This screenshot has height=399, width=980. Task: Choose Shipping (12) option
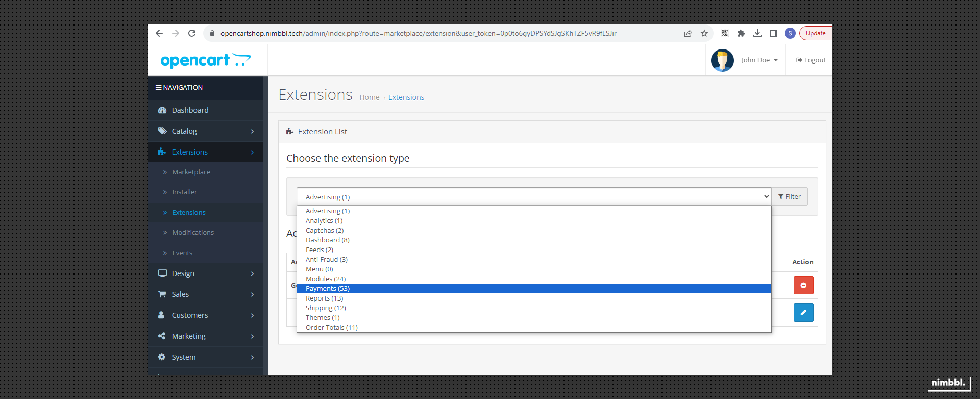click(x=534, y=308)
